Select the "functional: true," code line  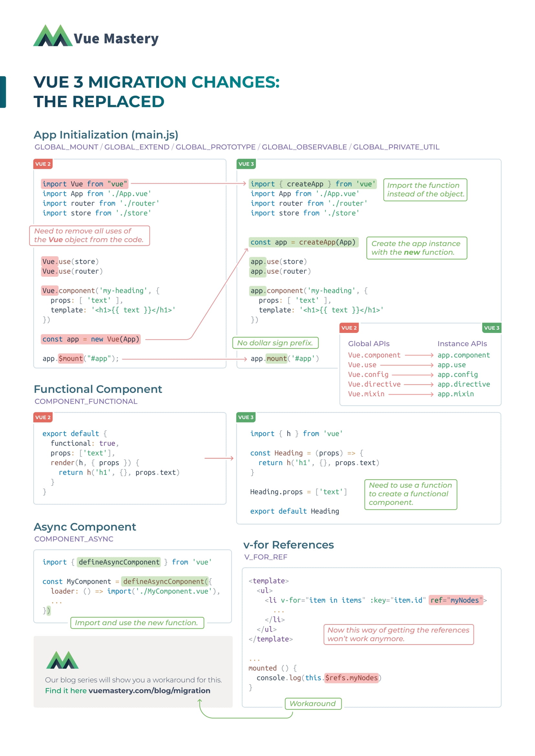[85, 443]
